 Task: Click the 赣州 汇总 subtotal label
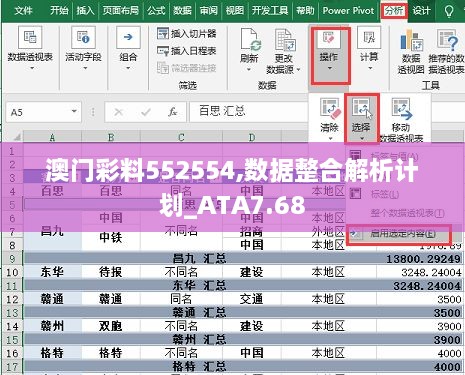tap(199, 339)
